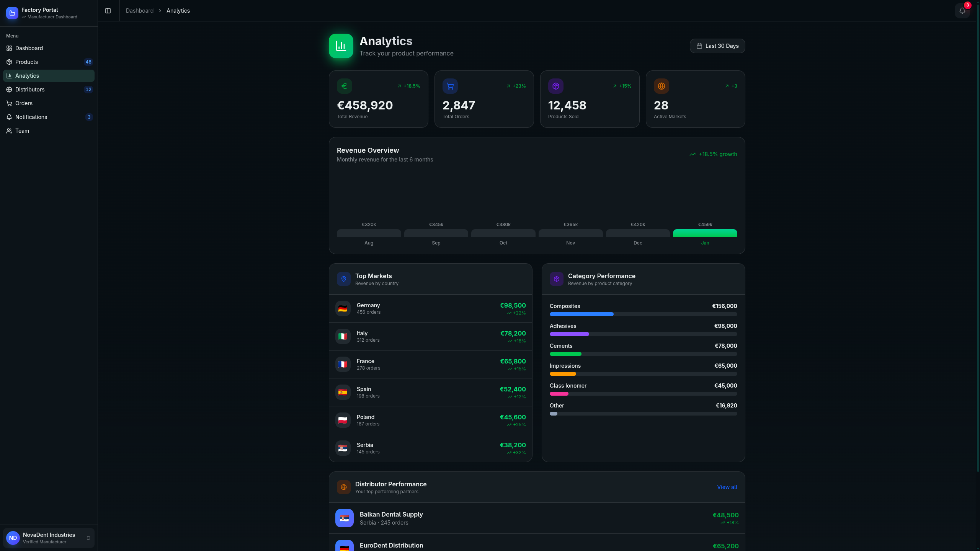This screenshot has width=980, height=551.
Task: Click the globe Active Markets icon
Action: [x=661, y=86]
